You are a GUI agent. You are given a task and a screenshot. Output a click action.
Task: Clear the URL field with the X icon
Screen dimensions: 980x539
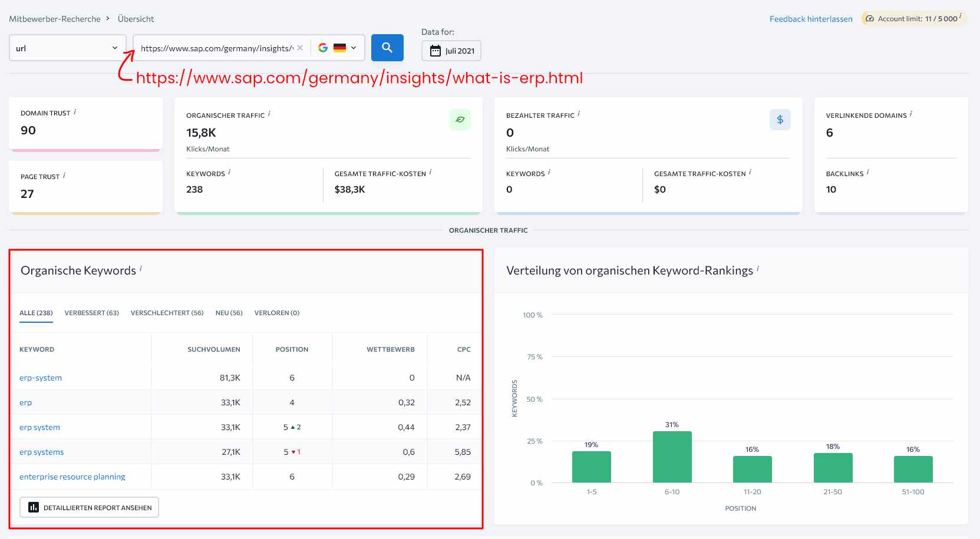coord(300,48)
